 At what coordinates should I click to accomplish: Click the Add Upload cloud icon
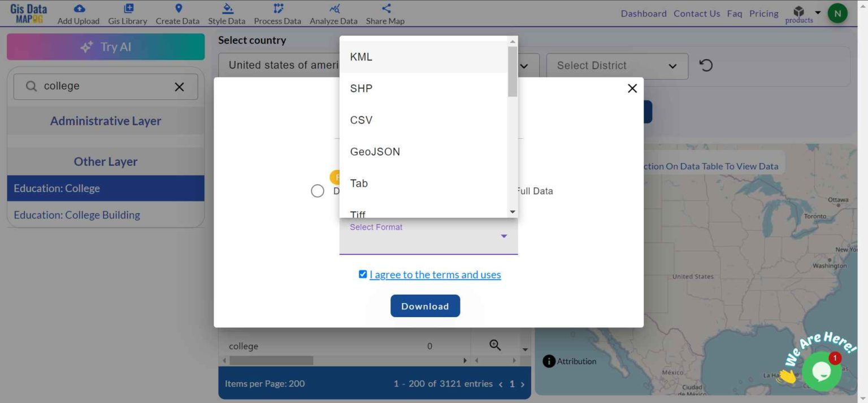point(78,10)
